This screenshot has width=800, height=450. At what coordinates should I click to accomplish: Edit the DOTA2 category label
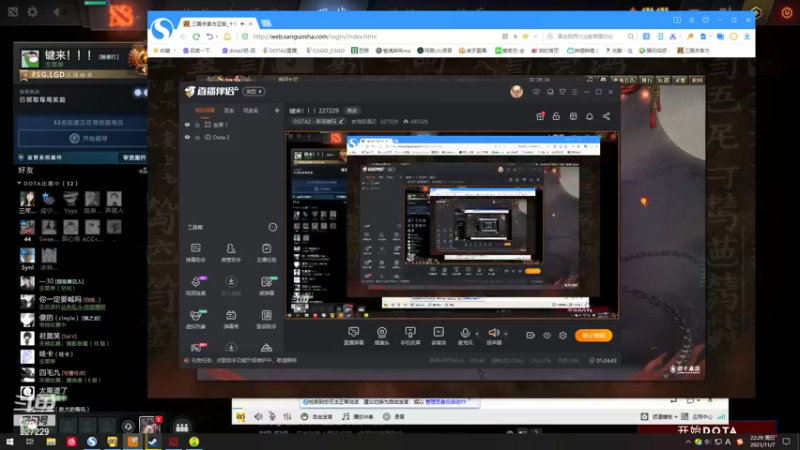(318, 121)
